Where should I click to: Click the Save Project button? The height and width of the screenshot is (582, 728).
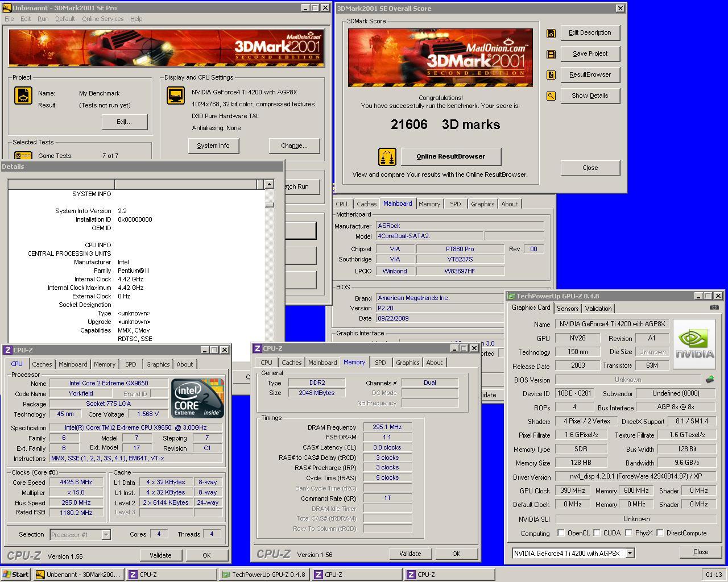[x=590, y=54]
